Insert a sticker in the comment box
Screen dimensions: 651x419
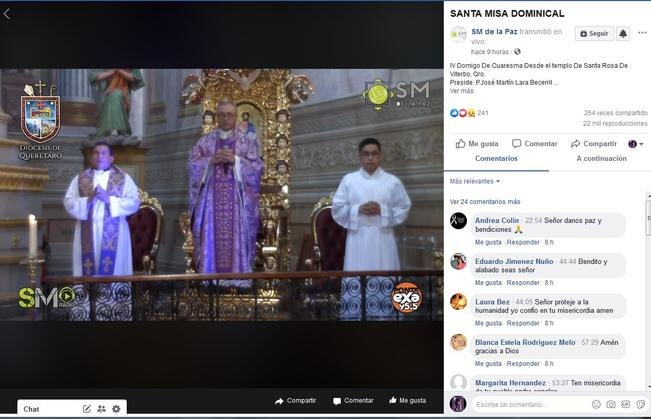[638, 404]
